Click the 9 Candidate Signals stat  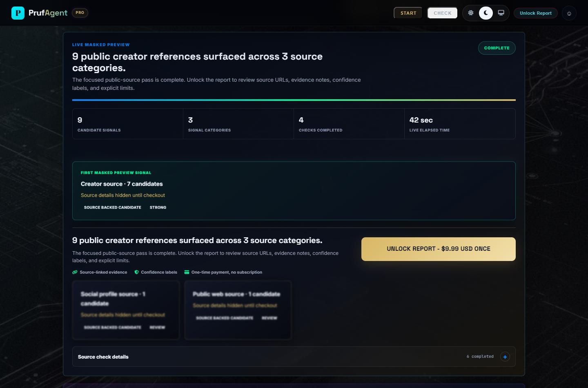click(x=128, y=124)
